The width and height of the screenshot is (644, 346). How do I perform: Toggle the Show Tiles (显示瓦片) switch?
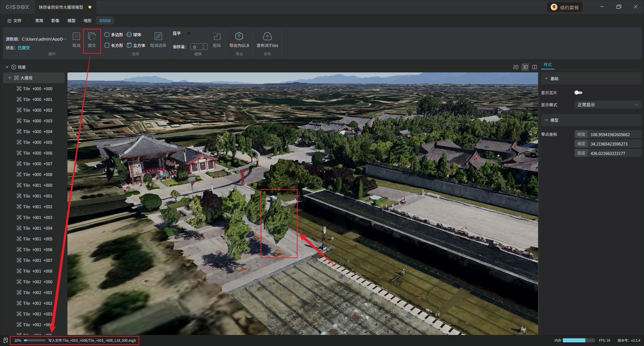click(x=578, y=93)
